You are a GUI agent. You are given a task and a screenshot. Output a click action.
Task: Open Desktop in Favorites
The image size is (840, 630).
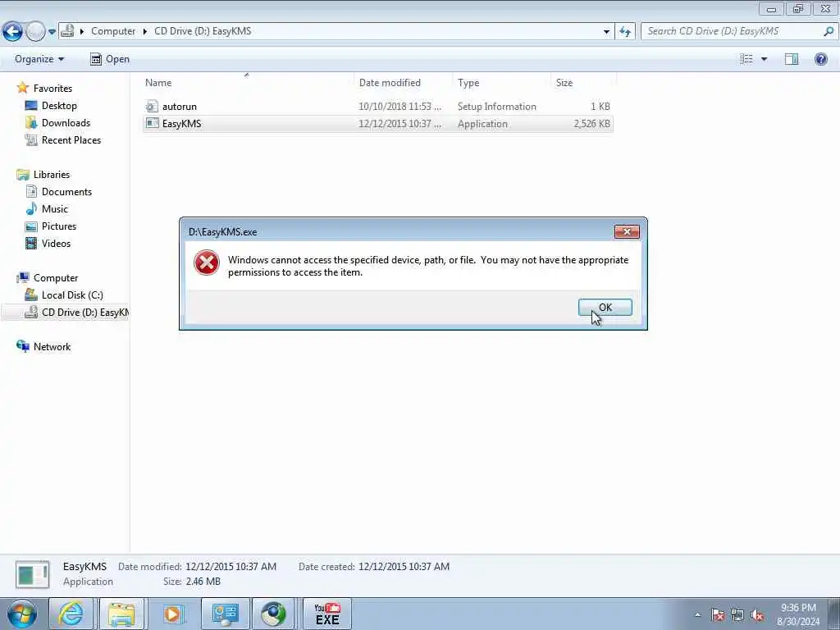click(x=59, y=106)
